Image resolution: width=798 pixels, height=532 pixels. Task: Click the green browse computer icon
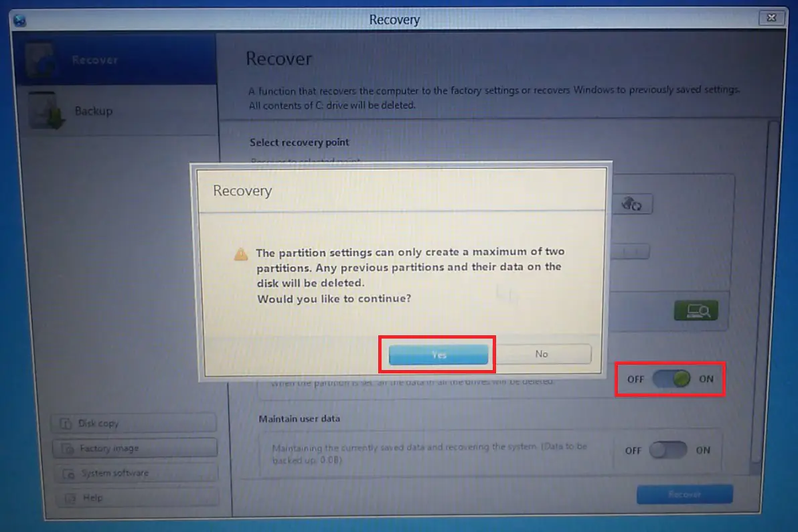click(x=696, y=311)
